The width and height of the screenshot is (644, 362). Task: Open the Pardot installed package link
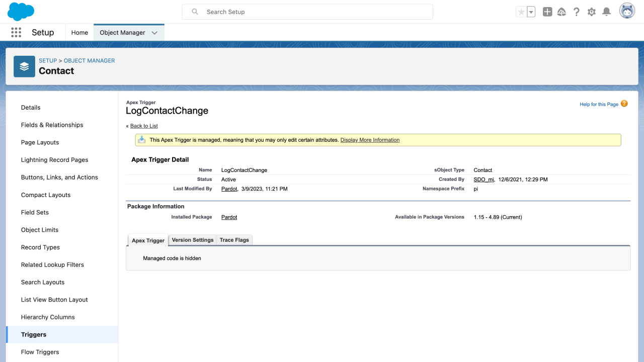point(229,217)
